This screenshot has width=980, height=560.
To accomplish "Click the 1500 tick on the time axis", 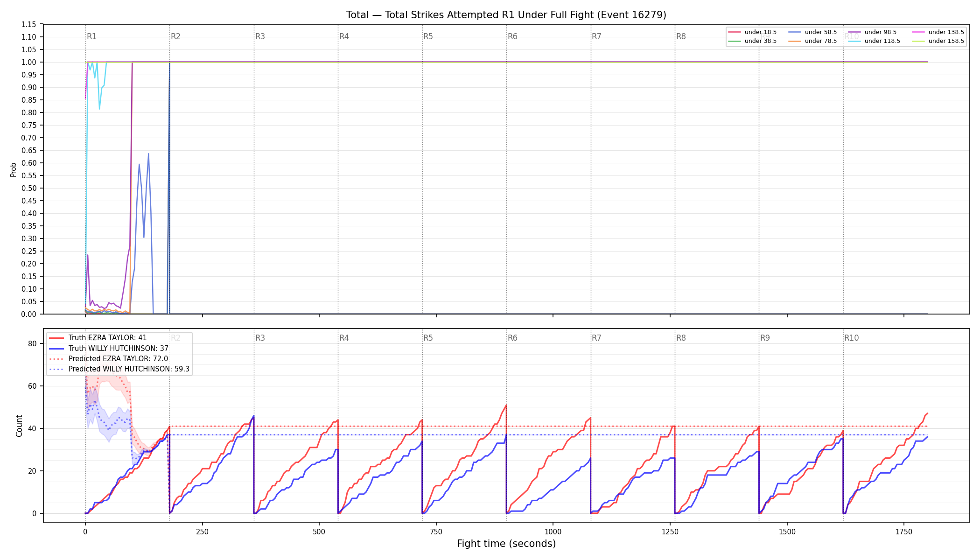I will point(787,532).
